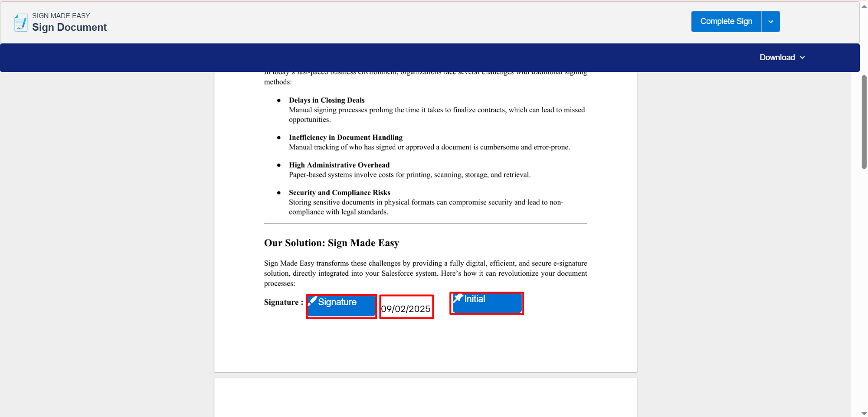Click the "Sign Document" page title

pyautogui.click(x=69, y=27)
